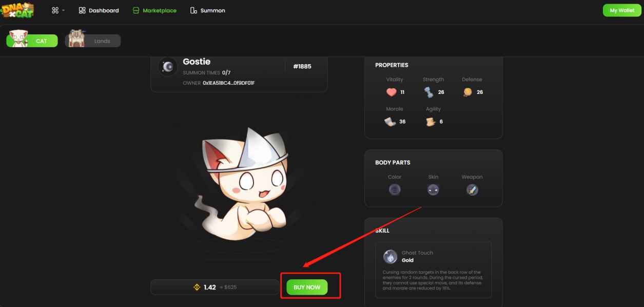Click the Ghost Touch skill name
The width and height of the screenshot is (644, 307).
(x=417, y=253)
